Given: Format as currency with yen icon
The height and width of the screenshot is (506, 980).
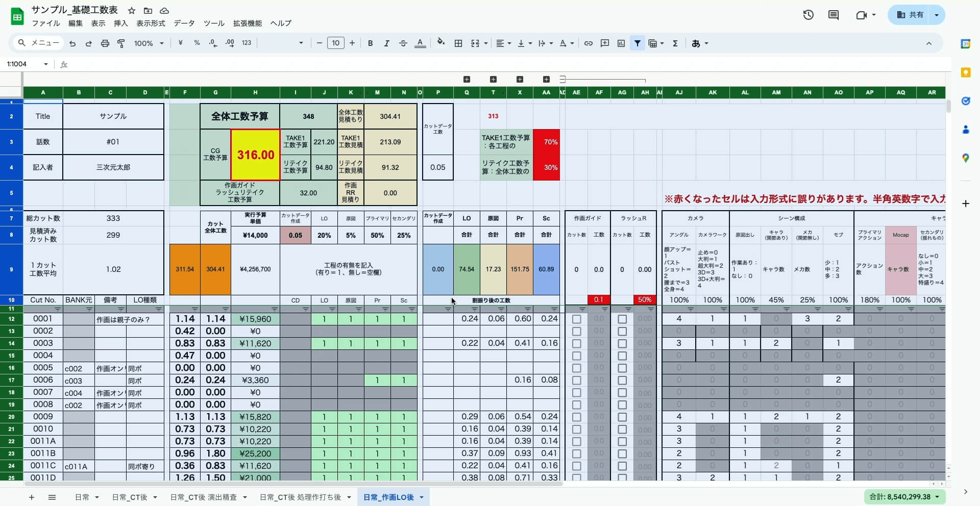Looking at the screenshot, I should (180, 43).
